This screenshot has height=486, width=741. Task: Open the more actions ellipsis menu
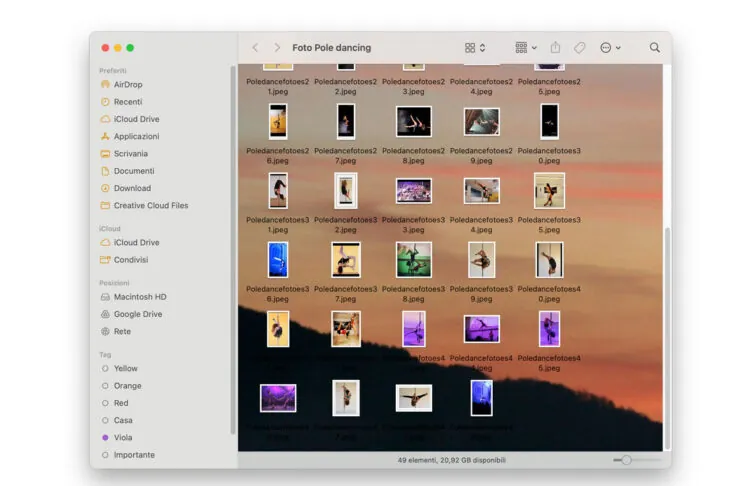tap(610, 47)
